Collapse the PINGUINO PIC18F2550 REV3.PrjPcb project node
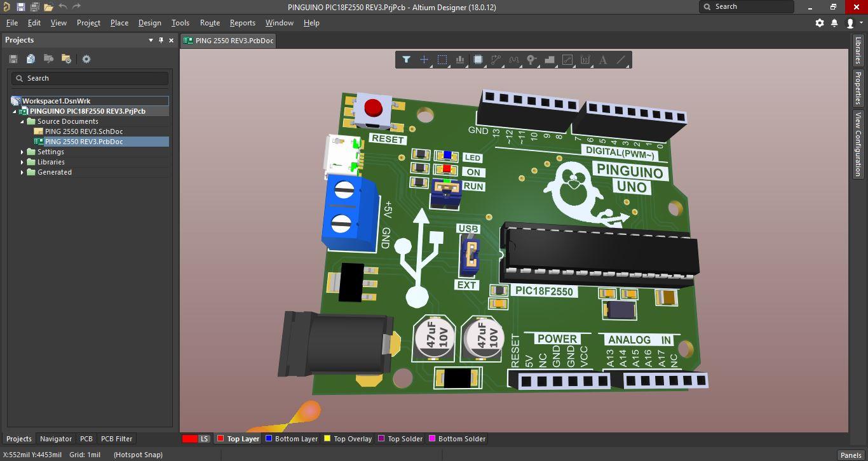Screen dimensions: 868x461 click(x=15, y=111)
